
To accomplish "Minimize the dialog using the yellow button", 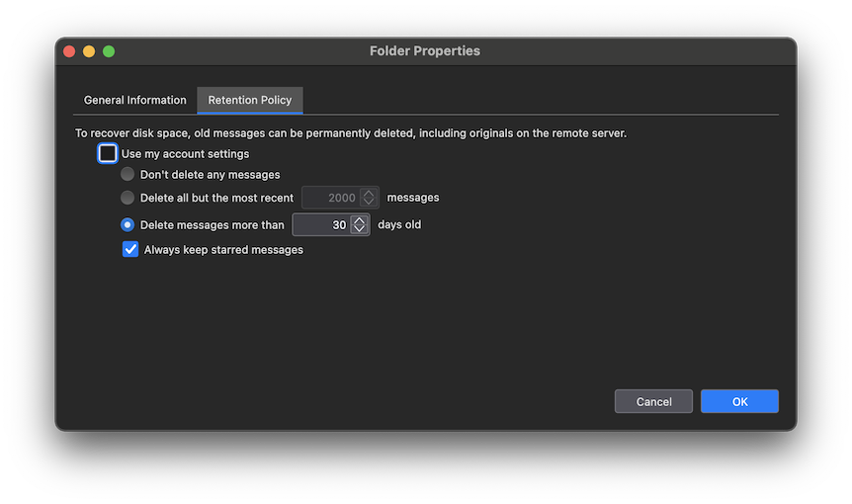I will [x=89, y=51].
